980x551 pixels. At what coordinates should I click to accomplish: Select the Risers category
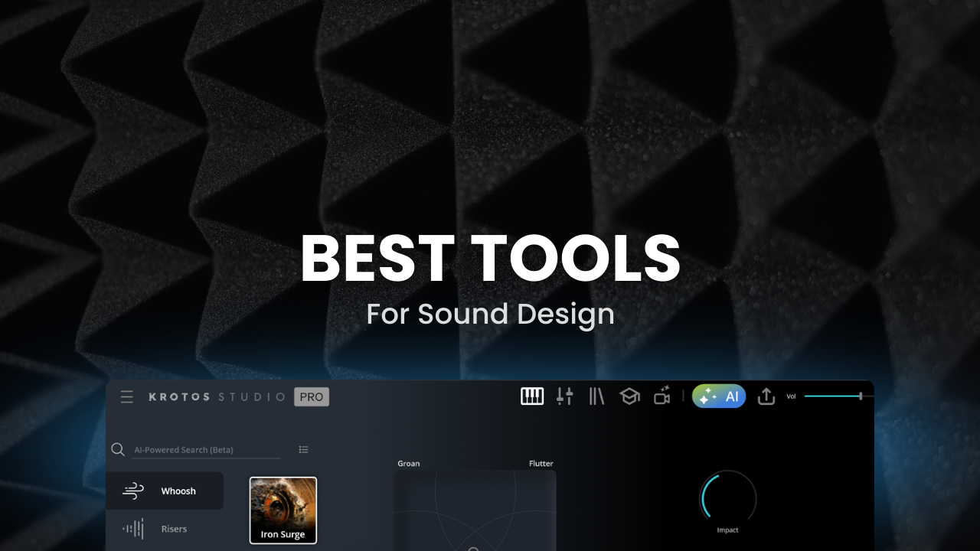[165, 529]
